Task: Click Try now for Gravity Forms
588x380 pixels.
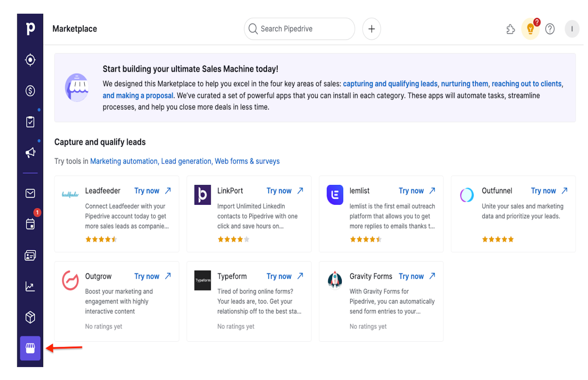Action: coord(417,276)
